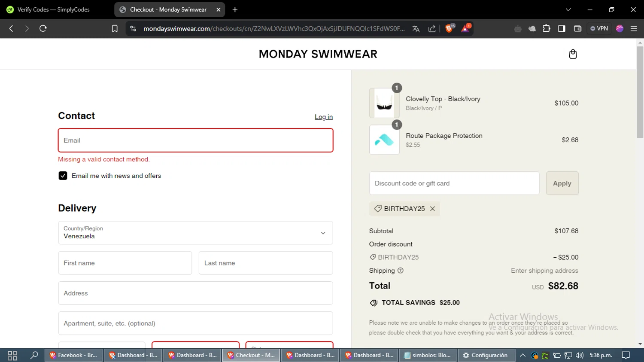Show hidden system tray icons
This screenshot has height=362, width=644.
[522, 355]
